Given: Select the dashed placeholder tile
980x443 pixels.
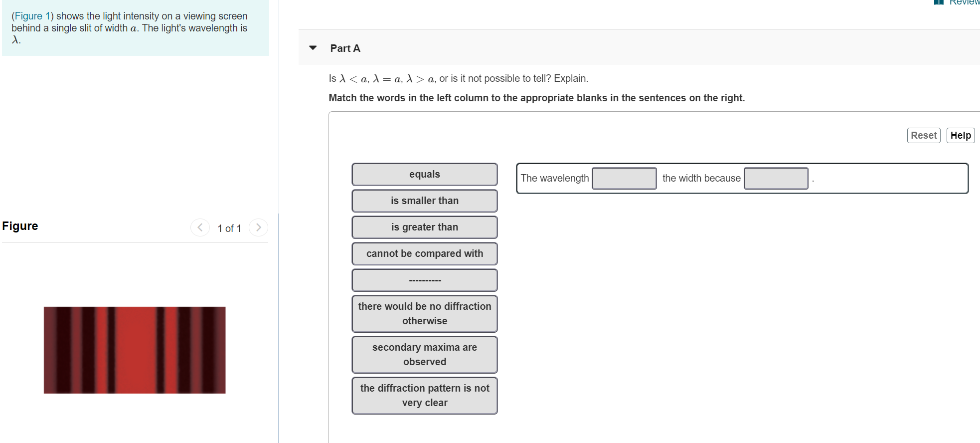Looking at the screenshot, I should click(424, 280).
